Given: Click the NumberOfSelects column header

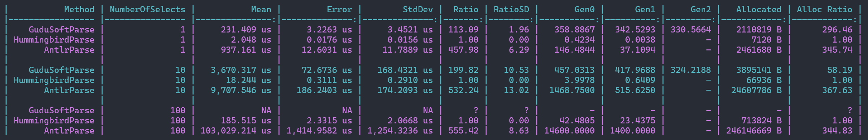Looking at the screenshot, I should coord(148,9).
